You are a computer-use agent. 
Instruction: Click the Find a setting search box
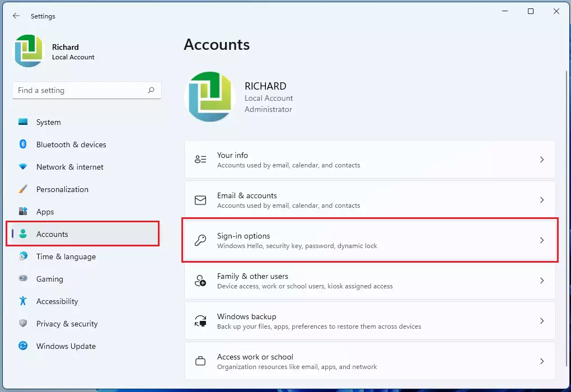(x=87, y=90)
